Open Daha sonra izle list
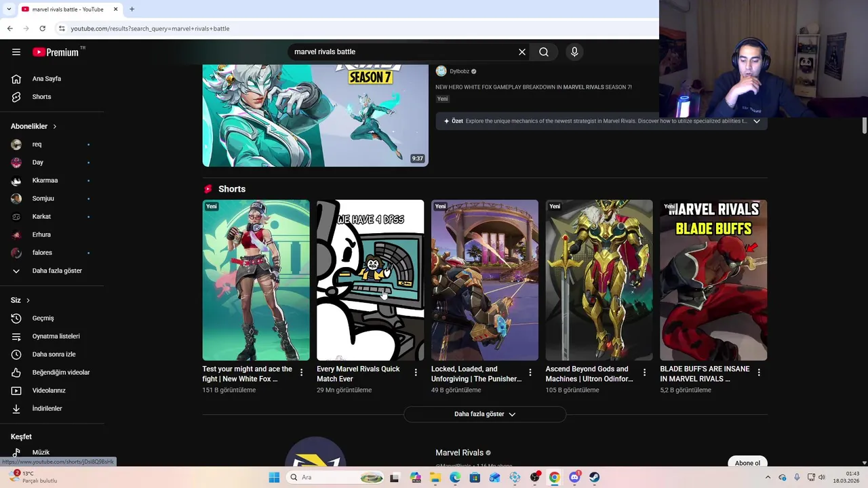Image resolution: width=868 pixels, height=488 pixels. (x=52, y=354)
